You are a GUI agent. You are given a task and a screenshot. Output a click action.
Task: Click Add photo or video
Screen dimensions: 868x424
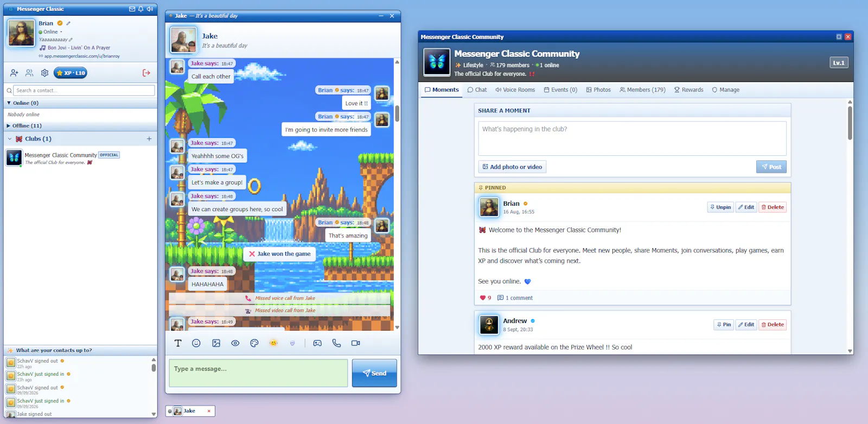[512, 167]
